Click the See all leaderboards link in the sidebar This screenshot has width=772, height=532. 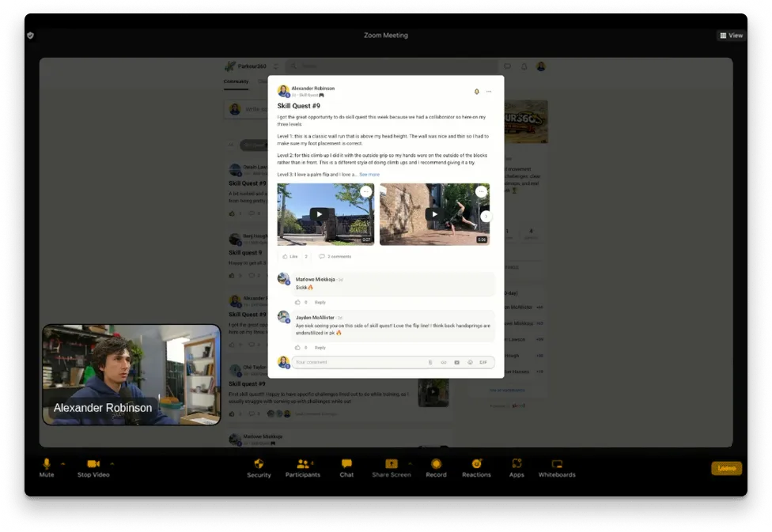[x=507, y=391]
